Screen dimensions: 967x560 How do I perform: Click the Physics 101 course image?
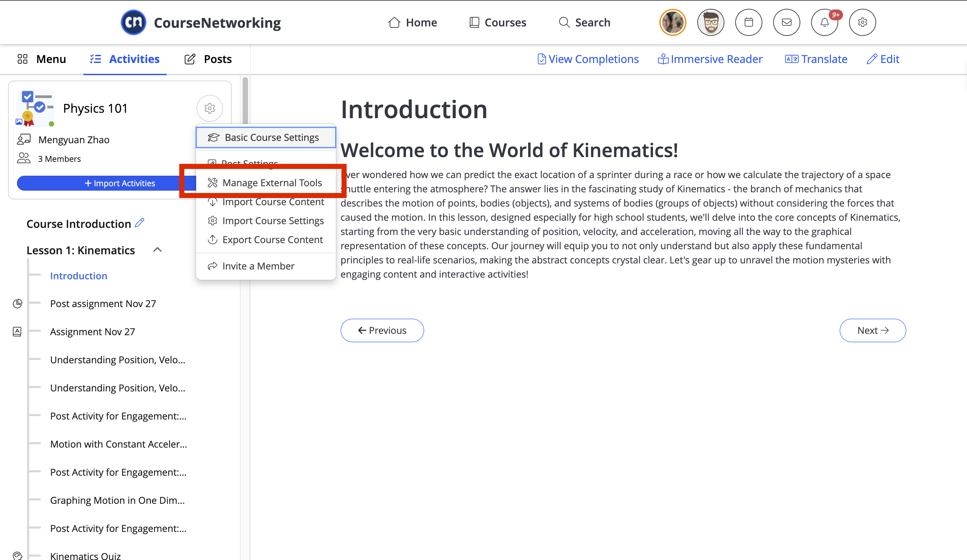point(35,108)
